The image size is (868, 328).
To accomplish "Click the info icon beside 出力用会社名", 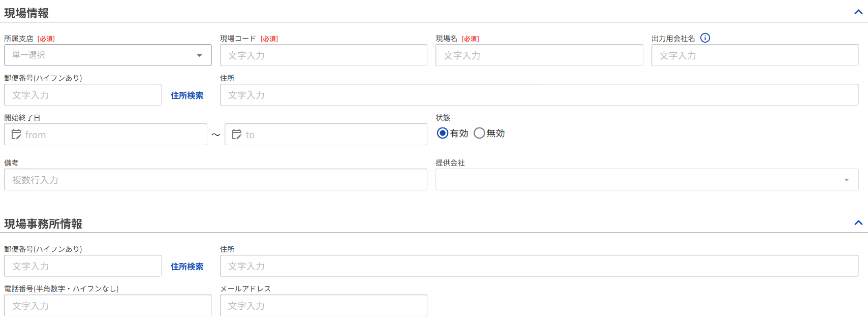I will (x=705, y=38).
